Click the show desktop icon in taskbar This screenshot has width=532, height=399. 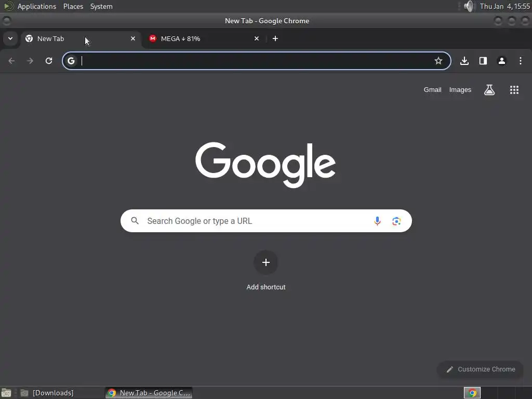(x=6, y=393)
